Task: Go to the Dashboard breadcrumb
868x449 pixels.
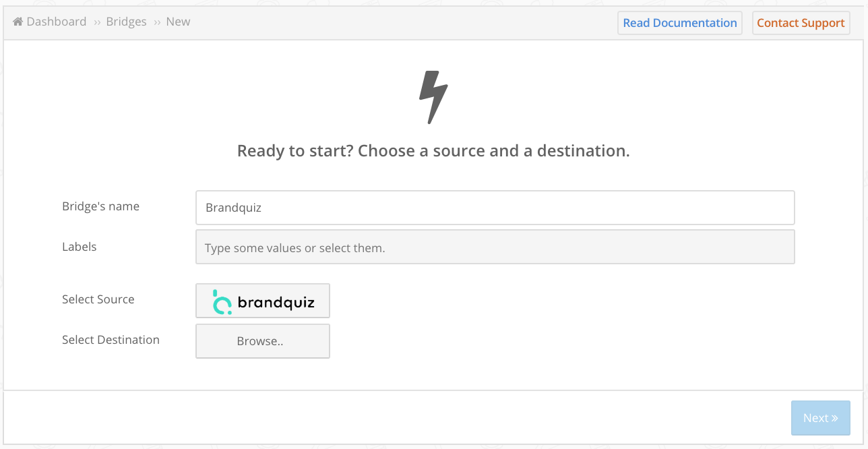Action: pyautogui.click(x=57, y=22)
